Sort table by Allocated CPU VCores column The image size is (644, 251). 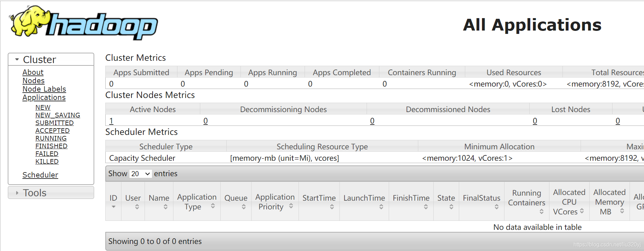(x=569, y=201)
